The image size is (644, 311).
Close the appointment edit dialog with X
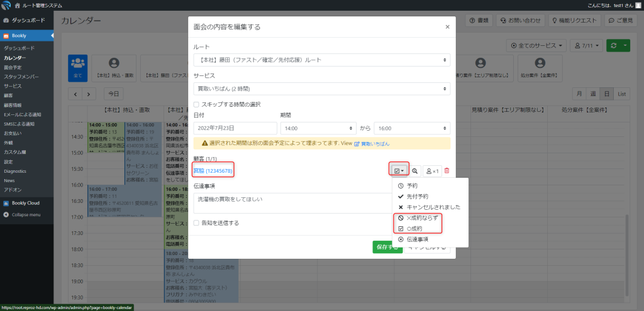[x=447, y=27]
